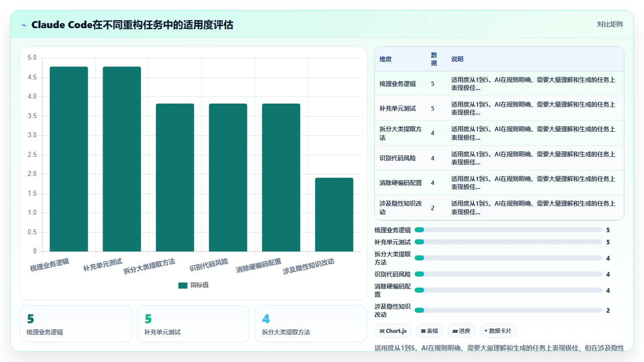Screen dimensions: 644x362
Task: Click the 说明 text in the 消除硬编码配置 table row
Action: point(533,183)
